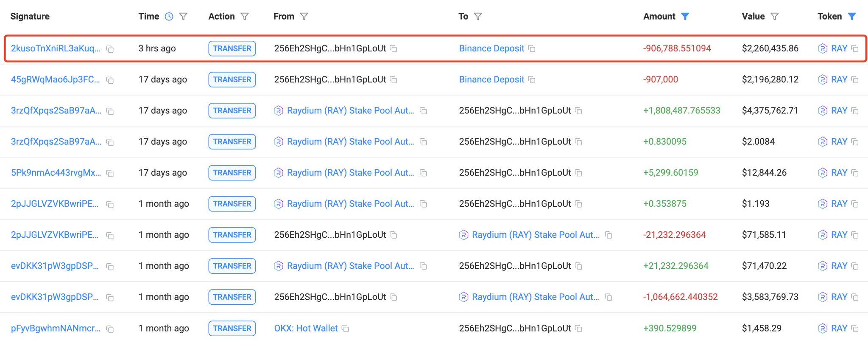The height and width of the screenshot is (343, 868).
Task: Open the OKX: Hot Wallet link
Action: (x=306, y=328)
